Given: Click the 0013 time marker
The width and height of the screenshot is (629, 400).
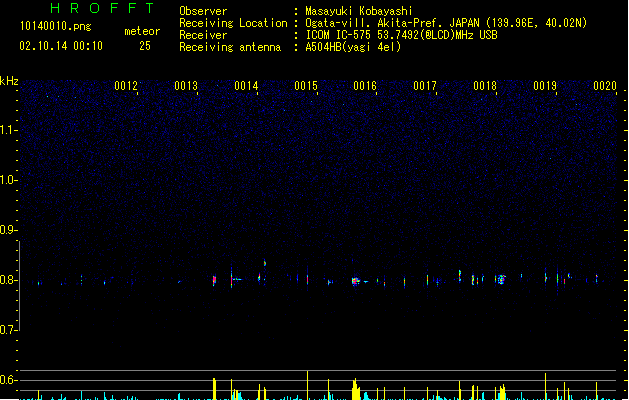Looking at the screenshot, I should tap(186, 86).
